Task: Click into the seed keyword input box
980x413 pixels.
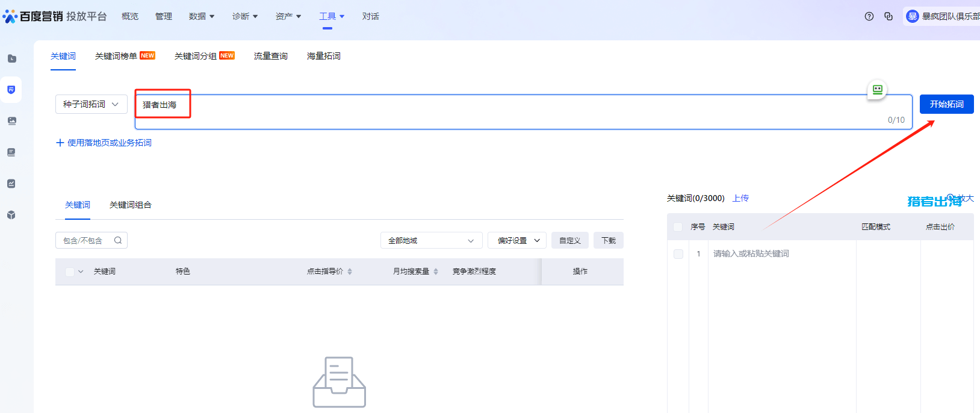Action: [x=524, y=111]
